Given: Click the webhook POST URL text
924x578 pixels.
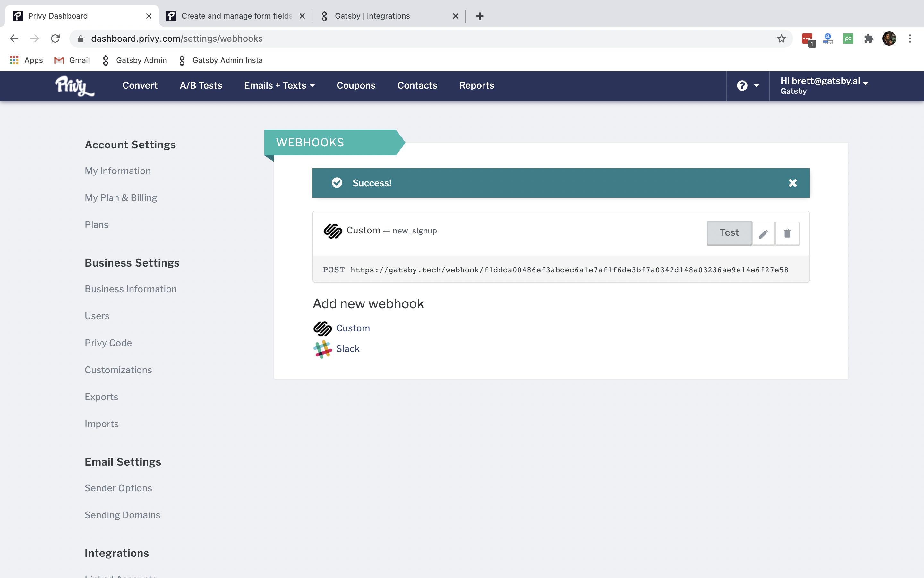Looking at the screenshot, I should pyautogui.click(x=569, y=270).
